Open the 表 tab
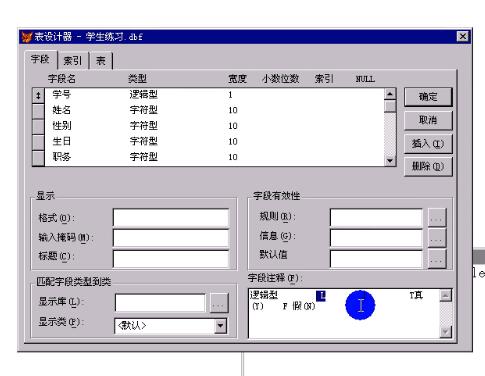Viewport: 485px width, 376px height. [101, 61]
